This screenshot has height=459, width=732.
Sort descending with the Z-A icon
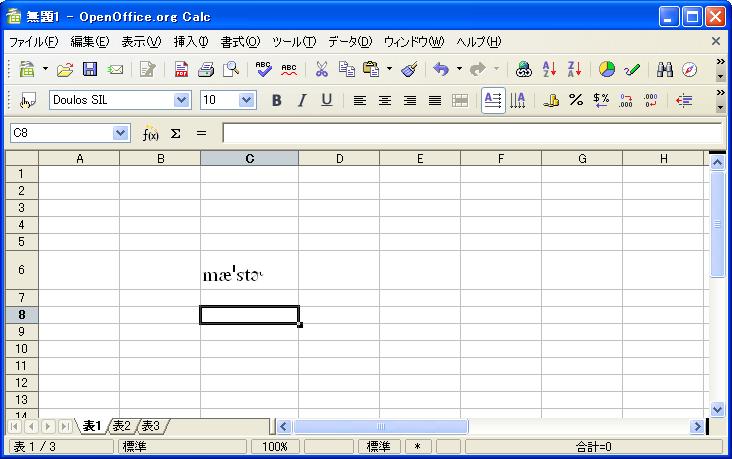pyautogui.click(x=574, y=70)
